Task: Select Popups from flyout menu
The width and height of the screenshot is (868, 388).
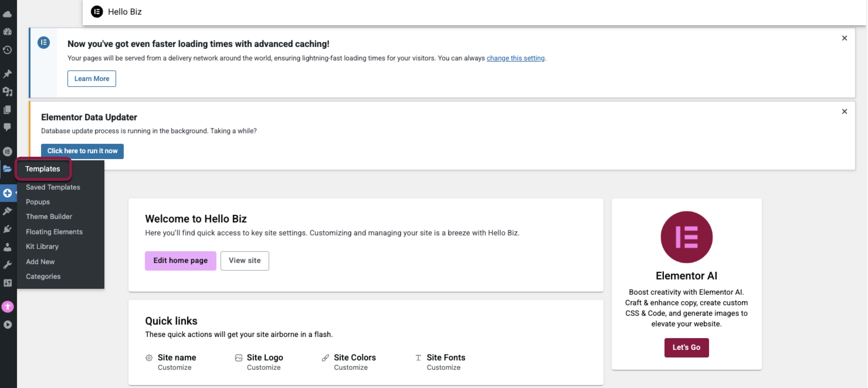Action: 38,202
